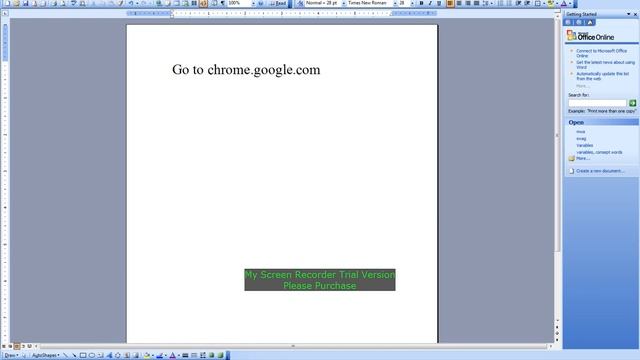Screen dimensions: 640x360
Task: Open the Arrow Style options
Action: 203,356
